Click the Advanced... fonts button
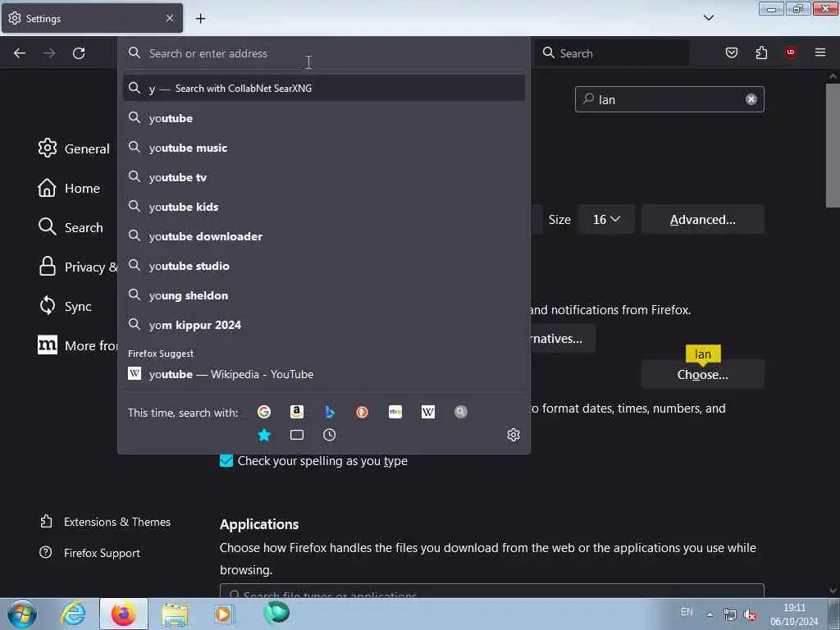 (x=702, y=219)
